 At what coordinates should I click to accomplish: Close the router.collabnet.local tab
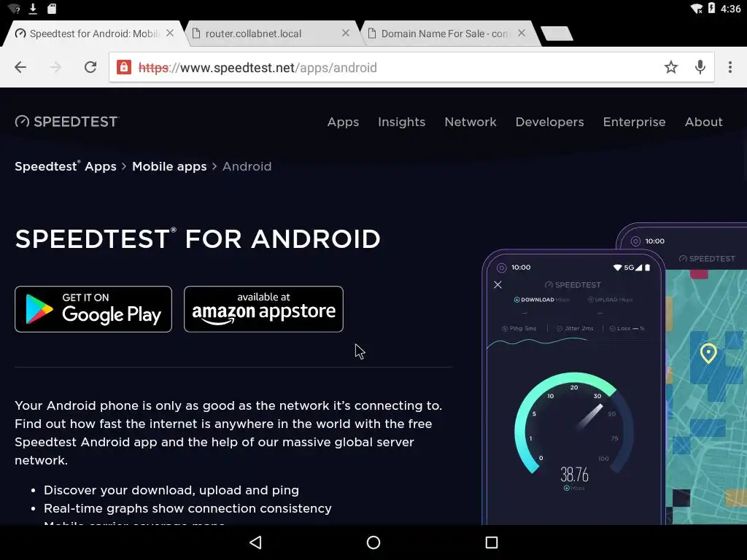pos(345,34)
